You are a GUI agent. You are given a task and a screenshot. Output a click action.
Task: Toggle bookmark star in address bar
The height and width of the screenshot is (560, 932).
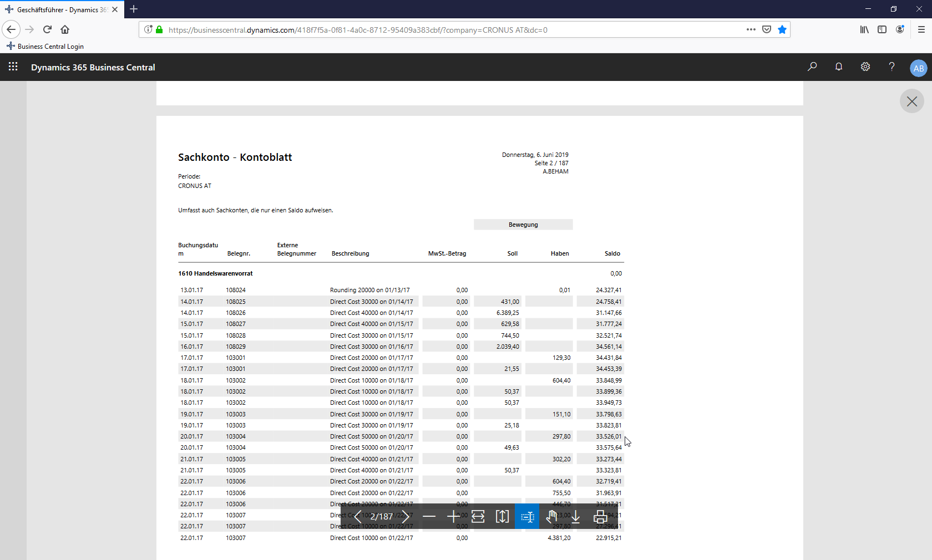[782, 30]
